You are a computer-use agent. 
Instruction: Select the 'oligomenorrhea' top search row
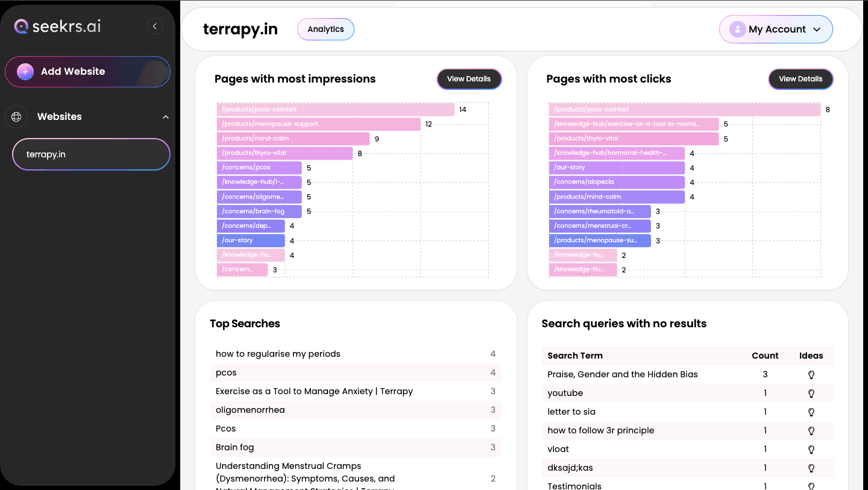tap(356, 410)
